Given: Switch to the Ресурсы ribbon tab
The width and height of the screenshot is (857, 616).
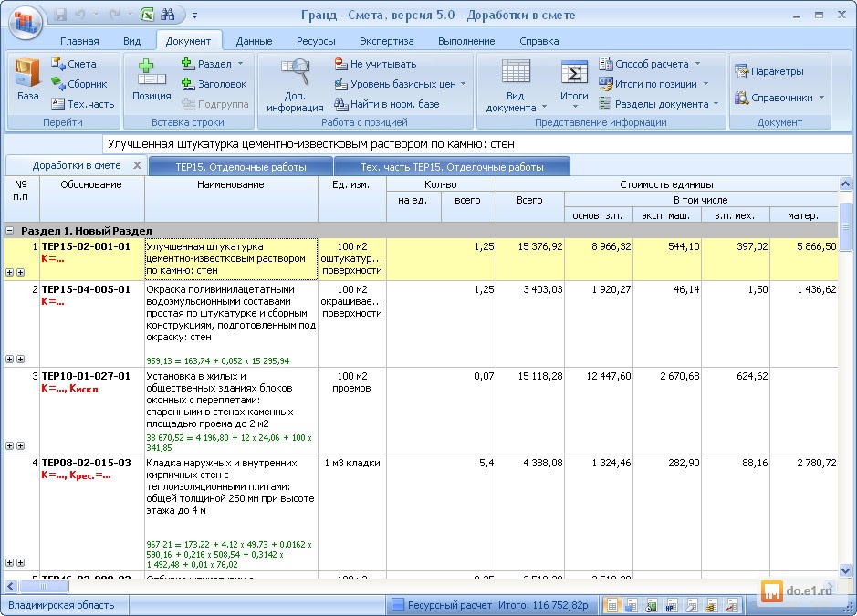Looking at the screenshot, I should pyautogui.click(x=316, y=41).
